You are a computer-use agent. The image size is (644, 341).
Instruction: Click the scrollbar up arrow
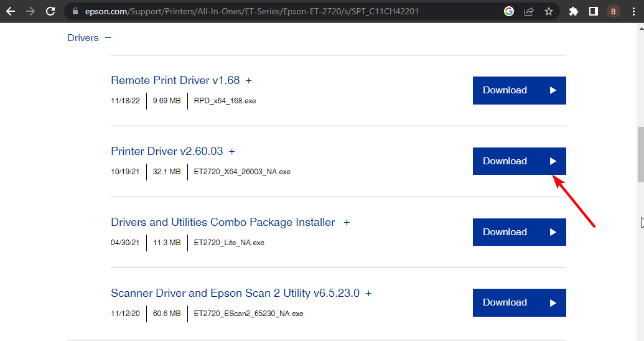pyautogui.click(x=641, y=29)
